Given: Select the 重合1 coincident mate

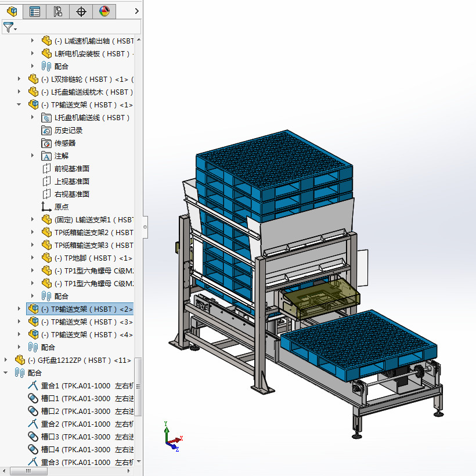Looking at the screenshot, I should (x=81, y=386).
